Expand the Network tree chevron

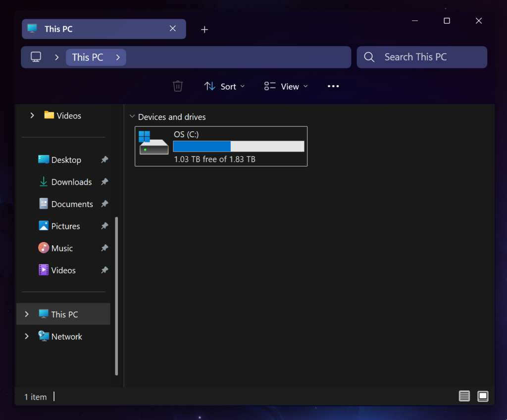pos(27,336)
